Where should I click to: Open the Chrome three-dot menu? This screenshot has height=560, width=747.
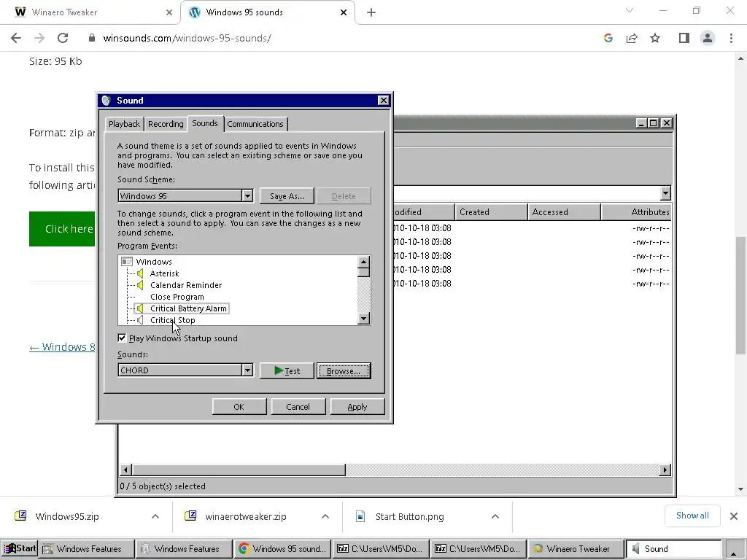[731, 38]
